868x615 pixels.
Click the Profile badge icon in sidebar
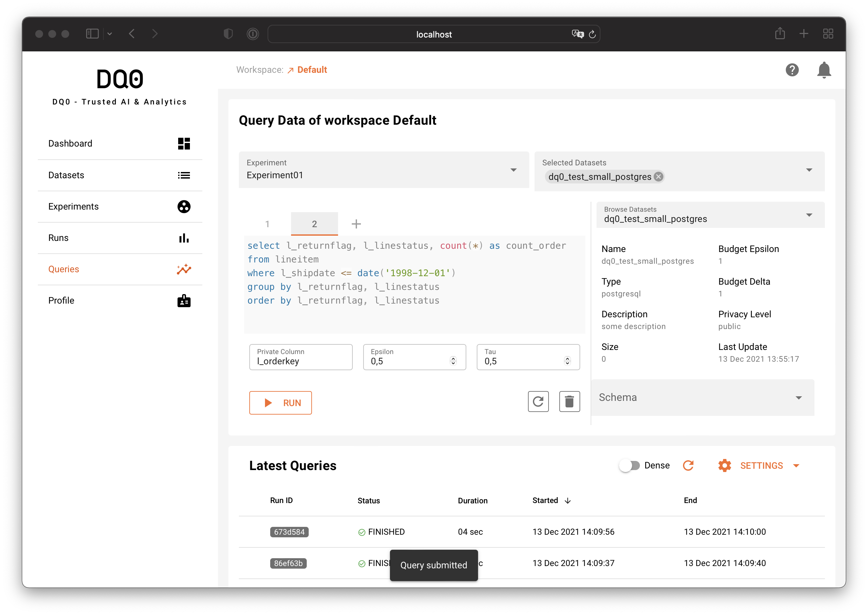pyautogui.click(x=184, y=301)
